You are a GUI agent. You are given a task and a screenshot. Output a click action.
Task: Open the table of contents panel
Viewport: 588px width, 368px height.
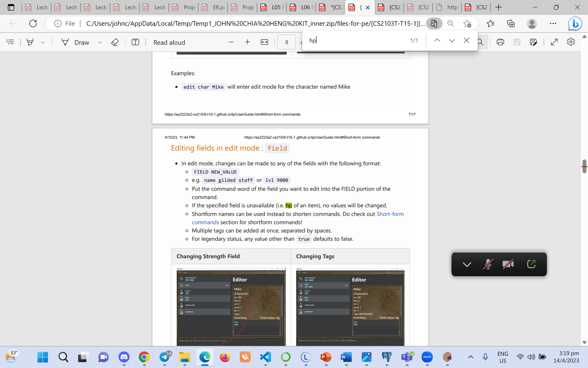(x=10, y=42)
